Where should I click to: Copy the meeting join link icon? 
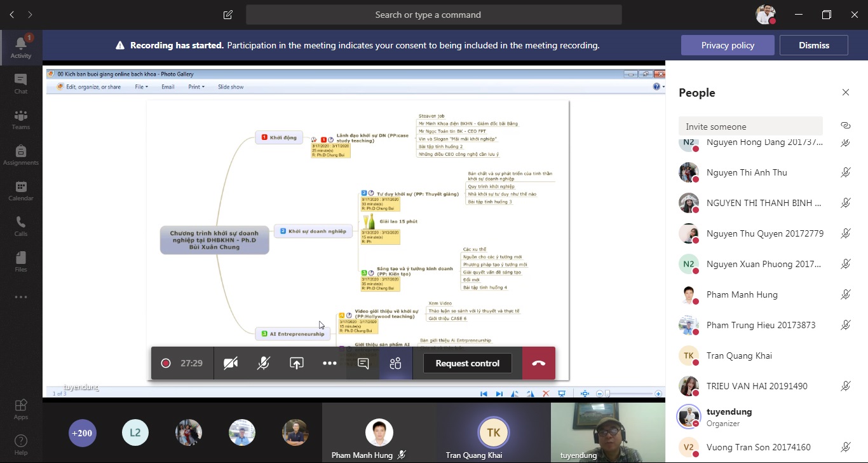tap(845, 126)
